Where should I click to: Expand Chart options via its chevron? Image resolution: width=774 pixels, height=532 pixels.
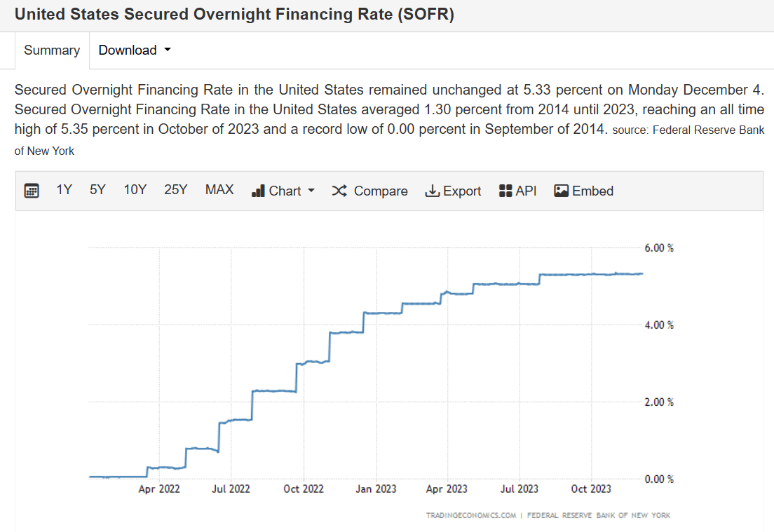(311, 190)
